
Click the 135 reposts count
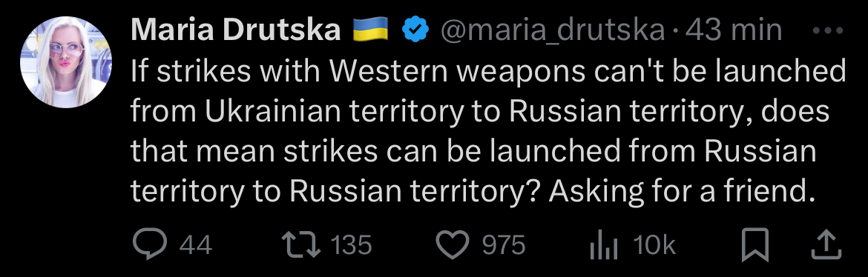(x=352, y=245)
